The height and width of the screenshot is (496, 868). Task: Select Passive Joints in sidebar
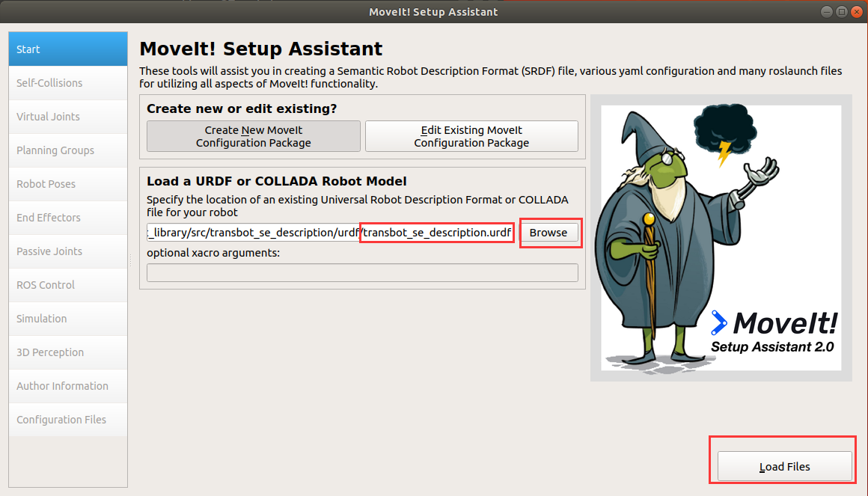tap(68, 251)
